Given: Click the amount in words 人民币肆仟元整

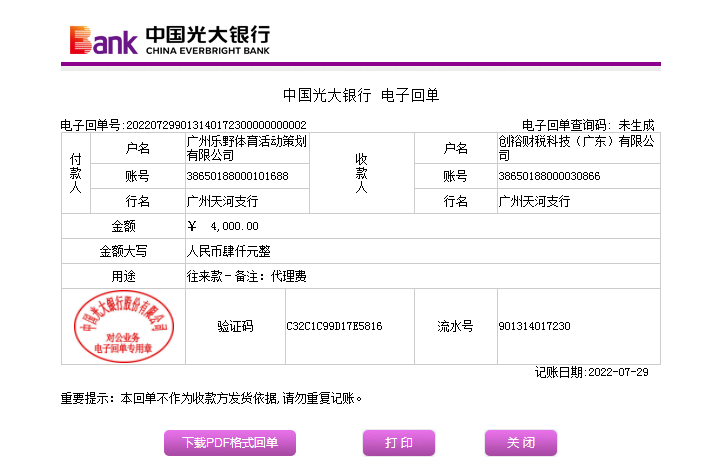Looking at the screenshot, I should [228, 251].
